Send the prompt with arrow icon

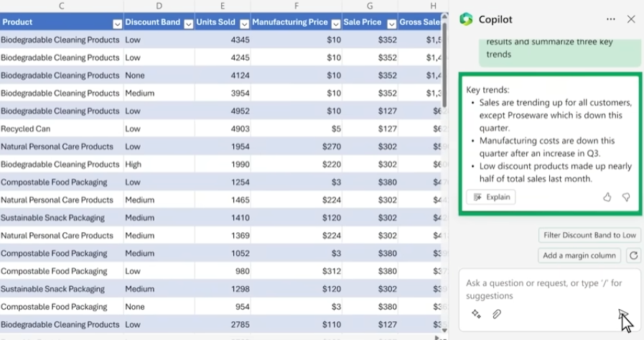(x=622, y=314)
